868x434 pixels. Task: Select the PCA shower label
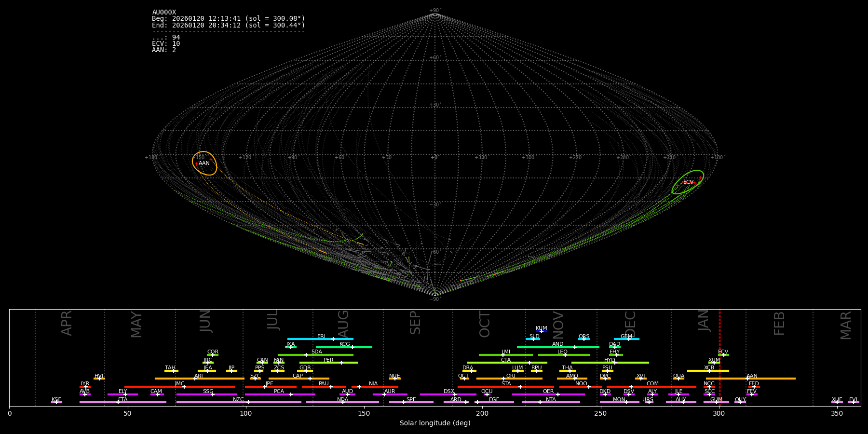[279, 392]
